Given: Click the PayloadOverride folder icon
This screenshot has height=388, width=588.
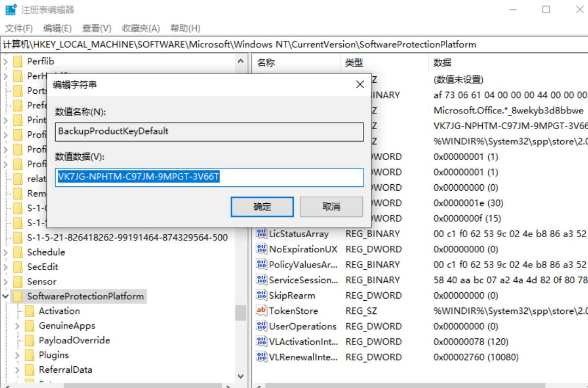Looking at the screenshot, I should click(29, 340).
